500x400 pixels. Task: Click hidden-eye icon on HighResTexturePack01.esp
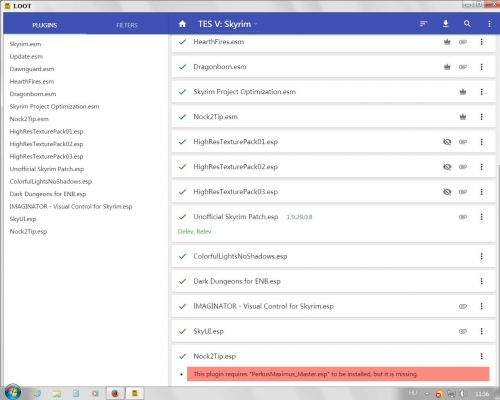(447, 142)
